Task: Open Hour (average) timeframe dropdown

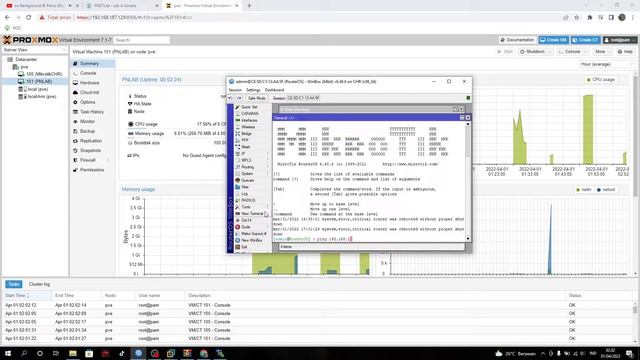Action: pyautogui.click(x=606, y=64)
